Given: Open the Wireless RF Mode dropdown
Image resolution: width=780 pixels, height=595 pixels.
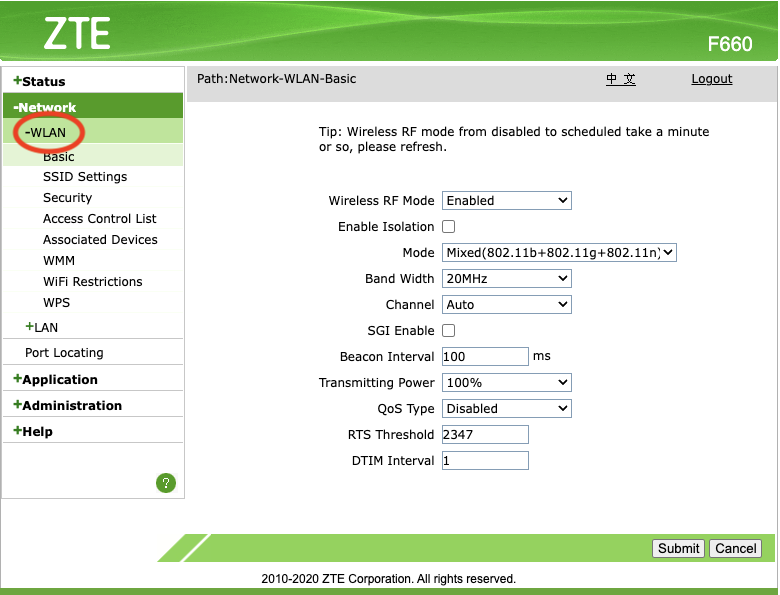Looking at the screenshot, I should tap(506, 200).
